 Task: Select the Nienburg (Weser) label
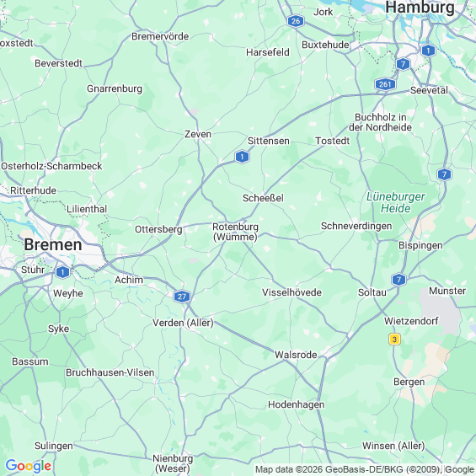(x=173, y=463)
